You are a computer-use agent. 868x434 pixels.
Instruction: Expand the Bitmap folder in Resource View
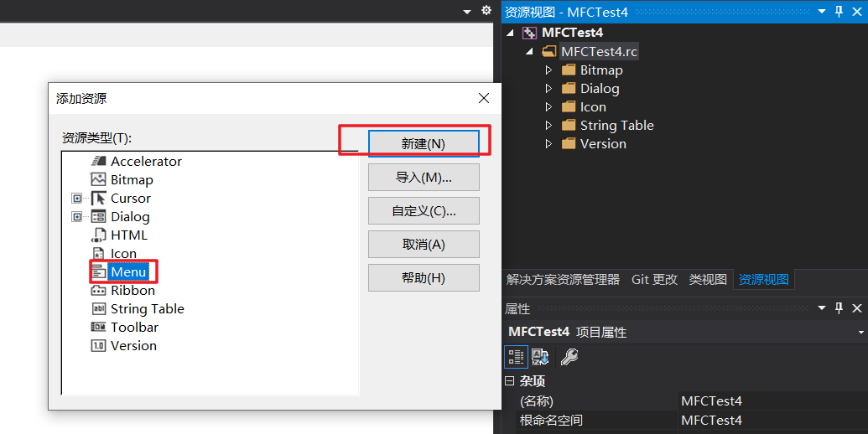pyautogui.click(x=548, y=70)
